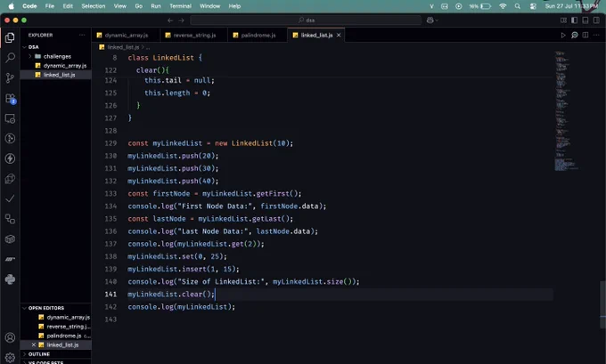Screen dimensions: 606x364
Task: Close linked_list.js in Open Editors list
Action: [x=34, y=344]
